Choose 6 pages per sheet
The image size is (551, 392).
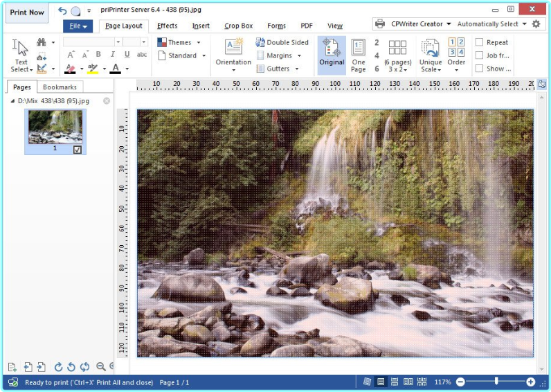377,69
